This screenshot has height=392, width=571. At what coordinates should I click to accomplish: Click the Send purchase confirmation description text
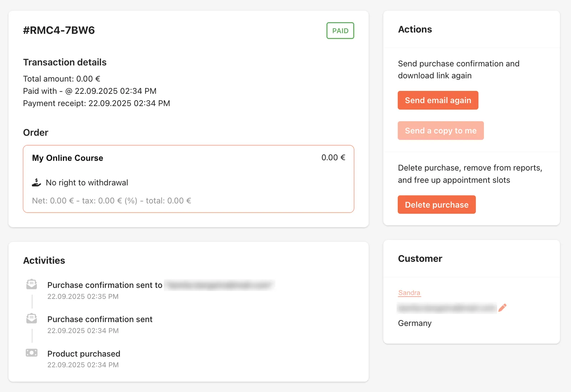coord(459,70)
